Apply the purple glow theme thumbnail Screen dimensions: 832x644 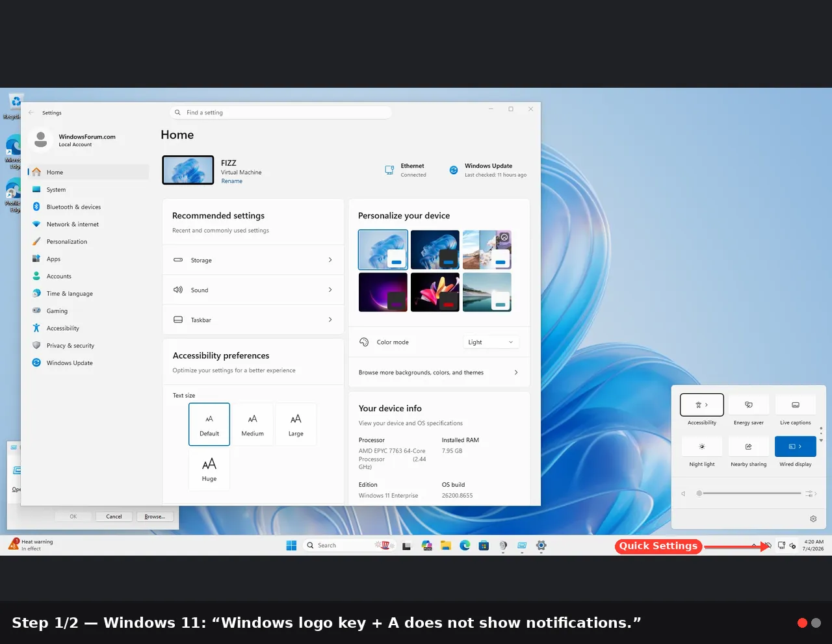coord(383,292)
